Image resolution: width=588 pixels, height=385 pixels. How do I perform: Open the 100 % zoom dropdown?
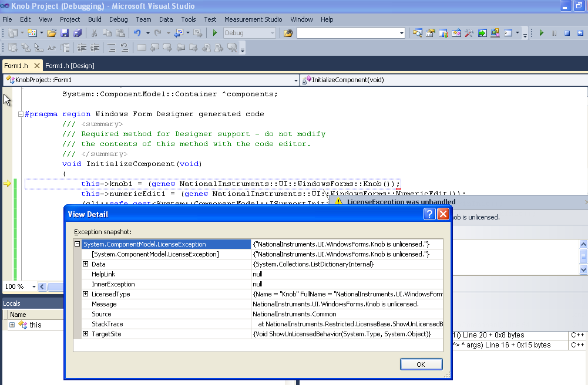34,287
